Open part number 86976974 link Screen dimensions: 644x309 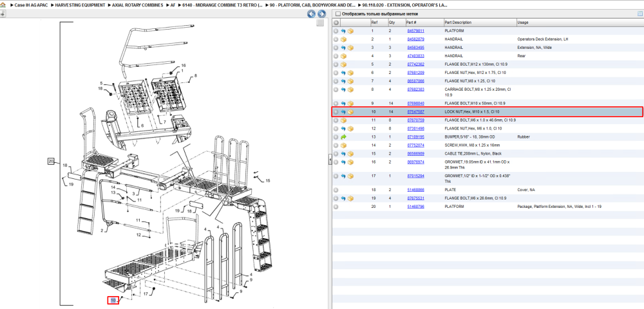[415, 162]
